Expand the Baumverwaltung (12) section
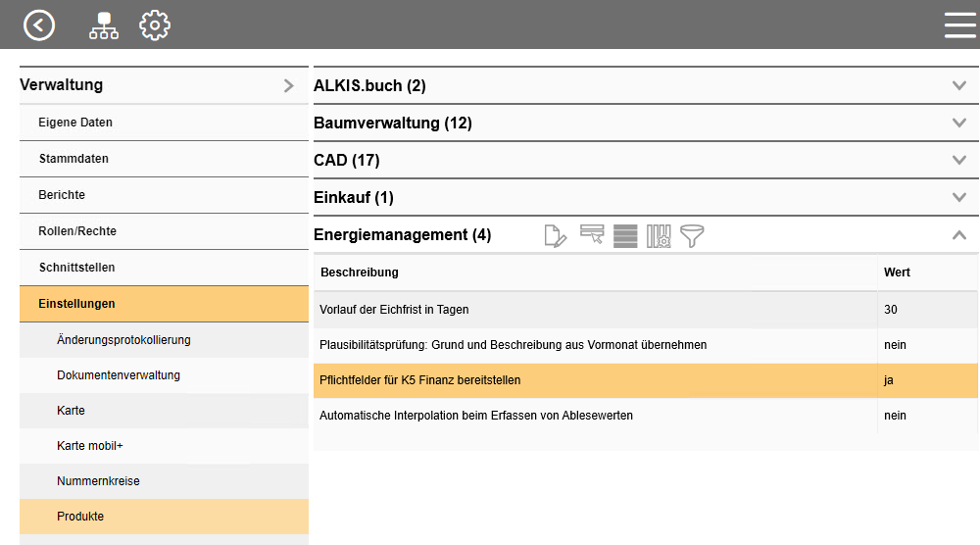Image resolution: width=980 pixels, height=545 pixels. (958, 124)
